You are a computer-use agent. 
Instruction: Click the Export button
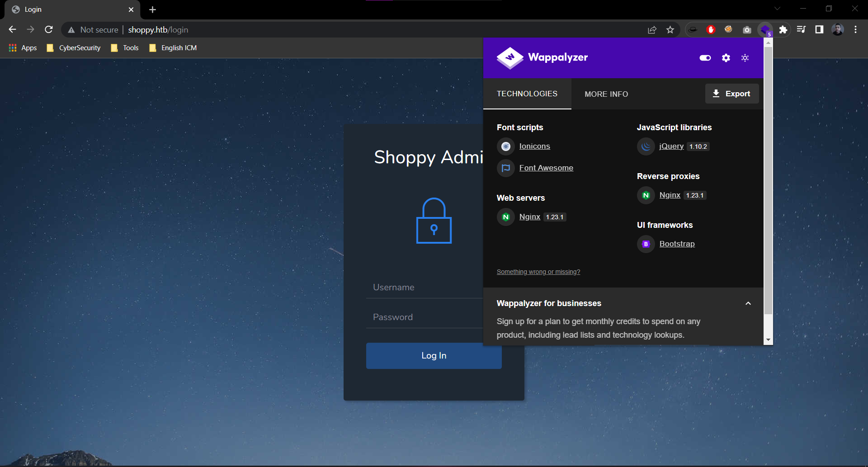pyautogui.click(x=731, y=94)
